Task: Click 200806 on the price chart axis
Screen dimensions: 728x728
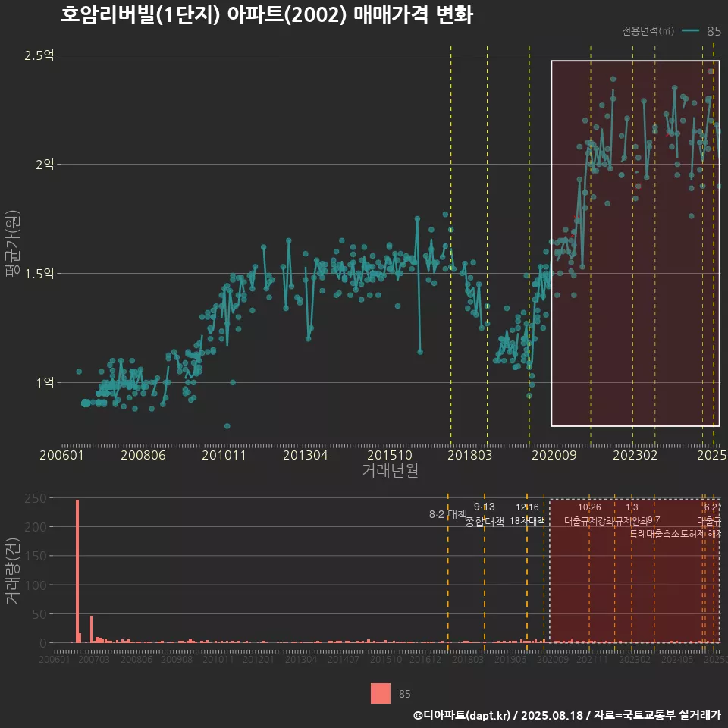Action: coord(143,455)
